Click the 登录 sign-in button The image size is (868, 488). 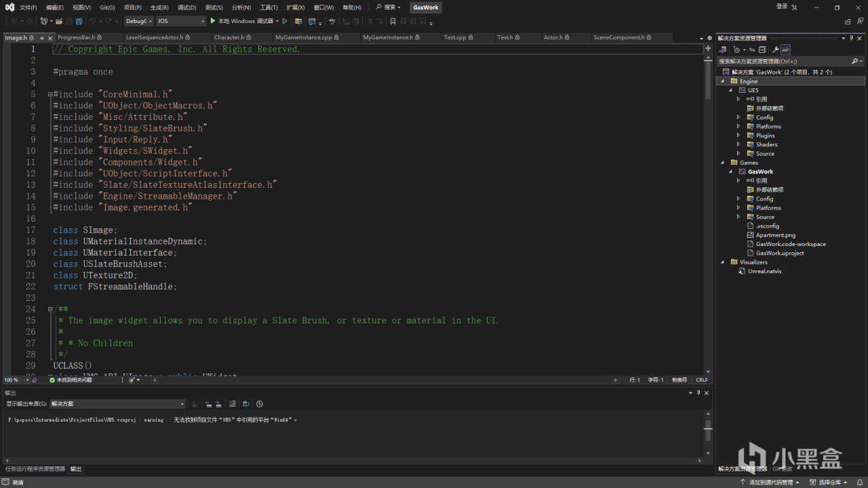coord(782,7)
